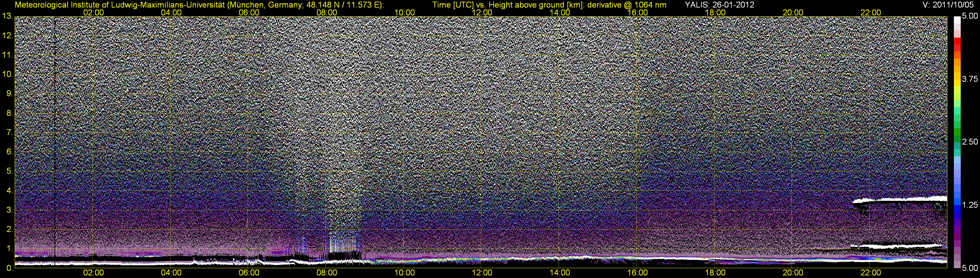Click the 16:00 label on the bottom time axis
The image size is (980, 278).
click(638, 273)
